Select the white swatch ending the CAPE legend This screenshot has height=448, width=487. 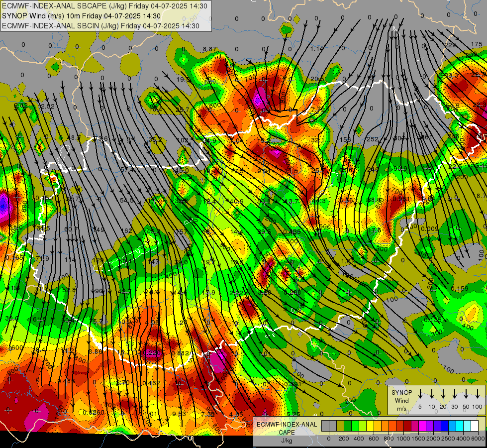475,426
